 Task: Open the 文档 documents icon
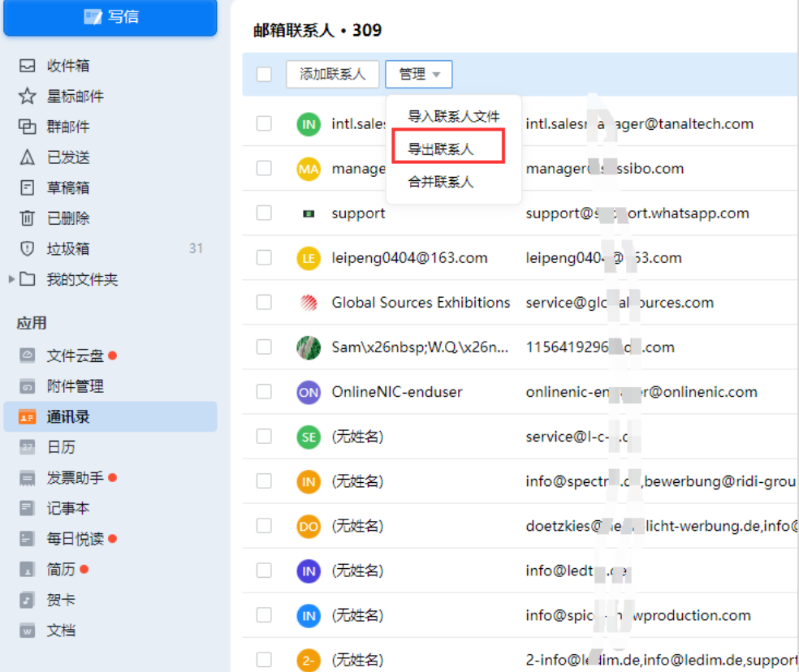coord(27,631)
